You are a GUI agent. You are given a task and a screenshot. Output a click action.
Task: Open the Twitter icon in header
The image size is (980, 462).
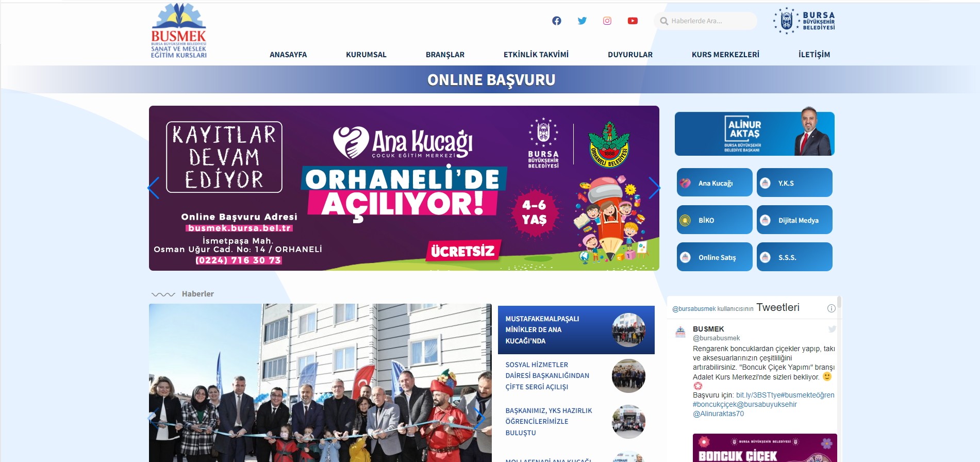coord(582,21)
